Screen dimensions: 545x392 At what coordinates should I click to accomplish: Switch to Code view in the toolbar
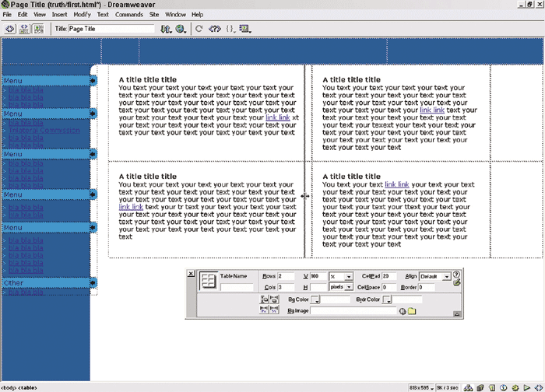[x=11, y=29]
